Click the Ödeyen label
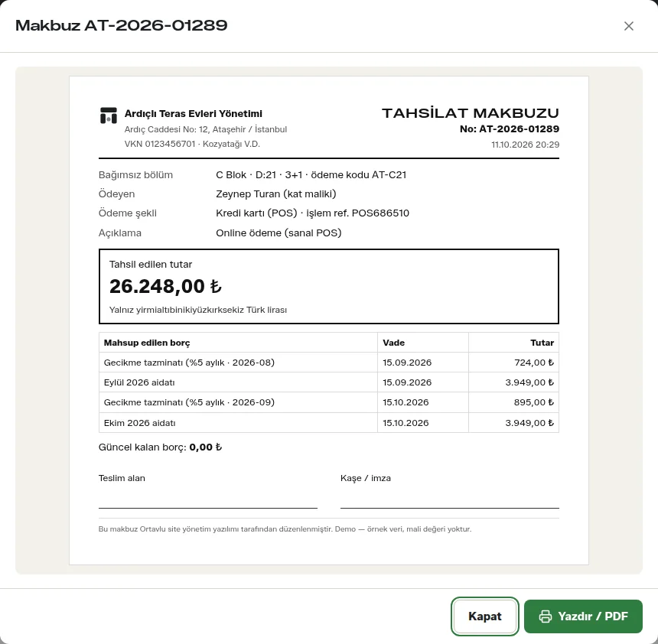The image size is (658, 644). (116, 194)
